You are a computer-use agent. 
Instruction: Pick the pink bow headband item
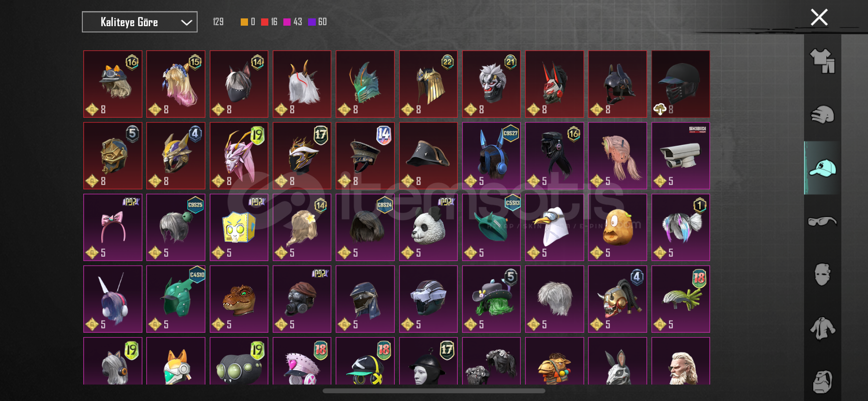113,227
